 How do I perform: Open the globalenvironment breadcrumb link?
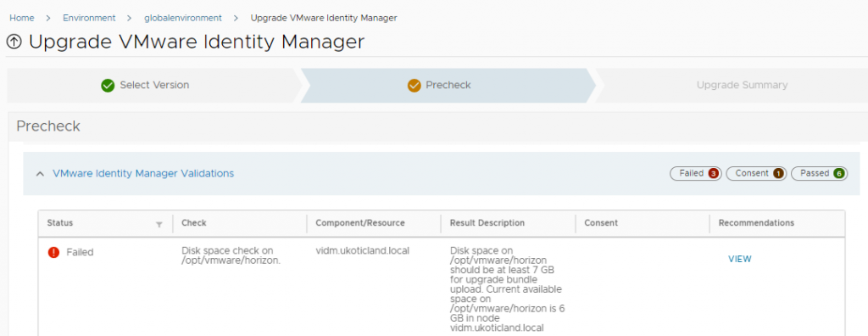pyautogui.click(x=183, y=18)
